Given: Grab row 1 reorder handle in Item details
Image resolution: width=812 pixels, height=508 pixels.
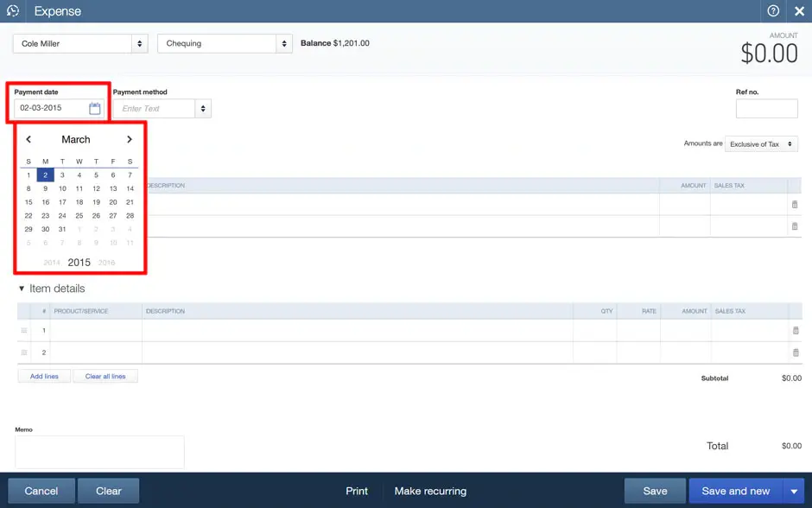Looking at the screenshot, I should coord(24,330).
